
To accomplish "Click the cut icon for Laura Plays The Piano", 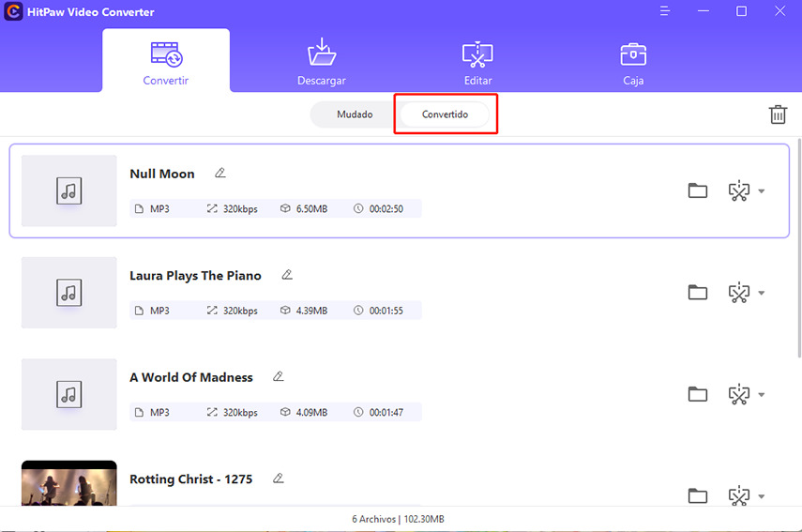I will click(738, 293).
